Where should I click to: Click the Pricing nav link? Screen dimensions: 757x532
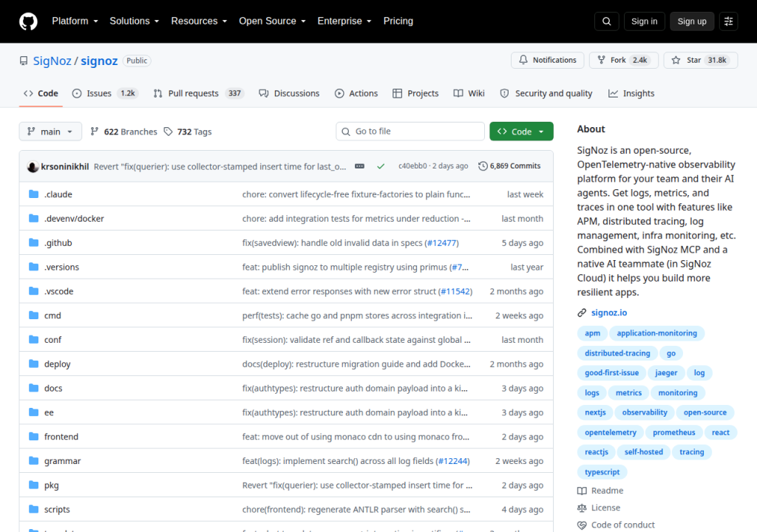coord(398,21)
